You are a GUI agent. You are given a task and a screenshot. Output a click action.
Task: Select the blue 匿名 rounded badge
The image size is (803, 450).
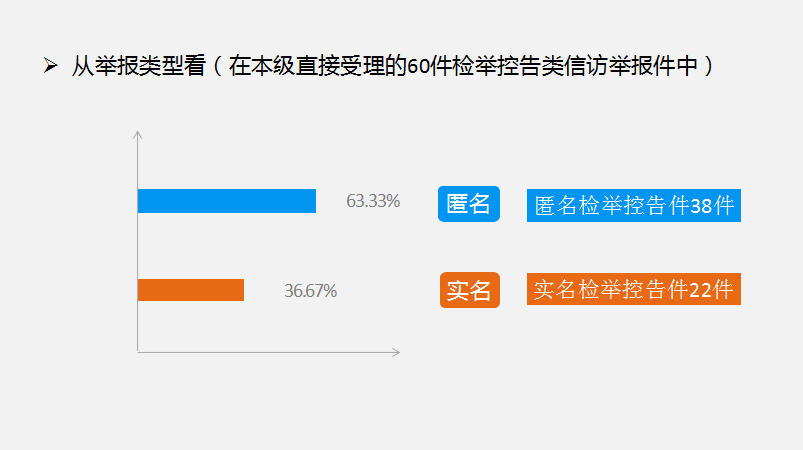pos(468,204)
